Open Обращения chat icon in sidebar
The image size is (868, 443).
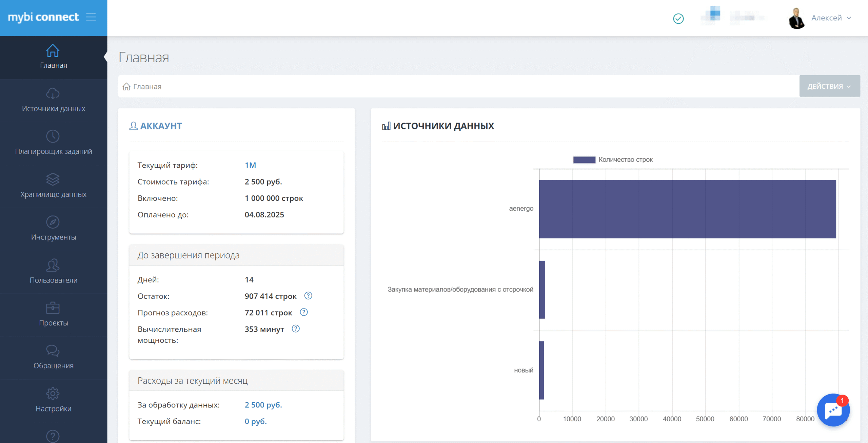coord(53,351)
